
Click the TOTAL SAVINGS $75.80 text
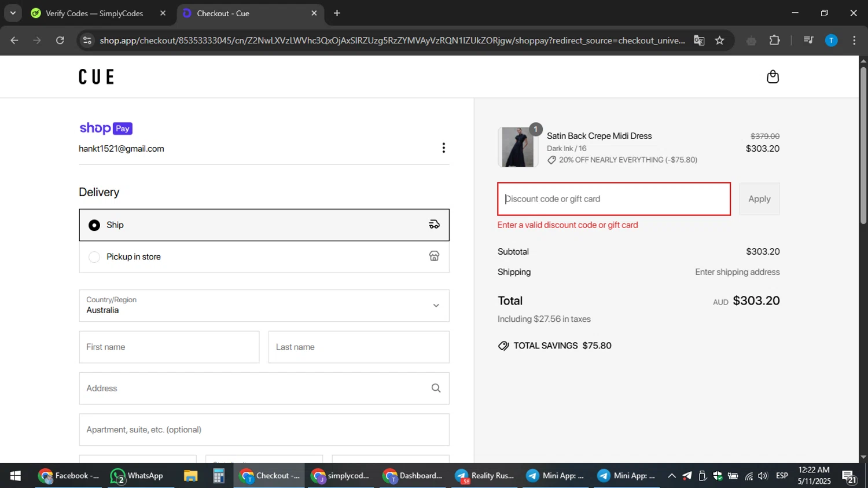tap(562, 346)
